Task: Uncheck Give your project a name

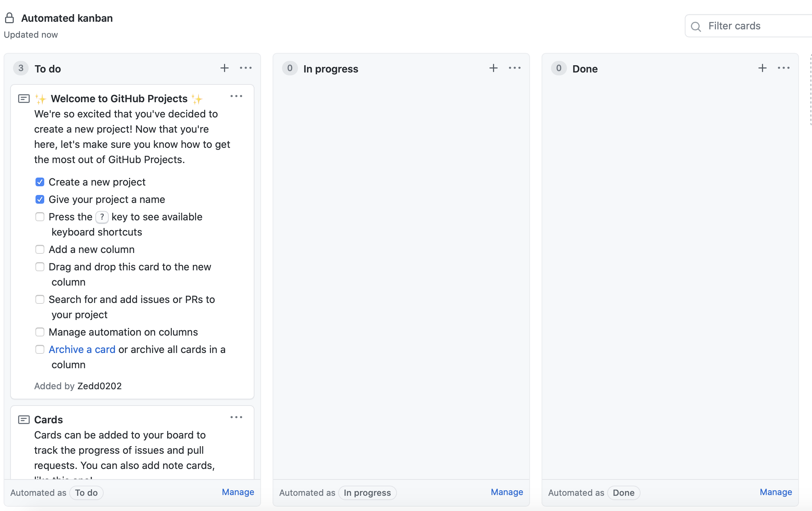Action: click(x=40, y=199)
